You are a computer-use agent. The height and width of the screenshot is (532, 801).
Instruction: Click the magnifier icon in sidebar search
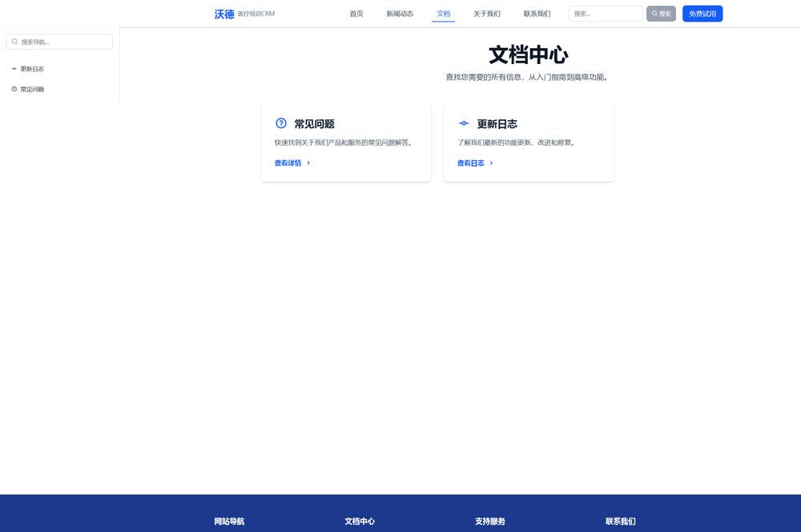pyautogui.click(x=14, y=42)
